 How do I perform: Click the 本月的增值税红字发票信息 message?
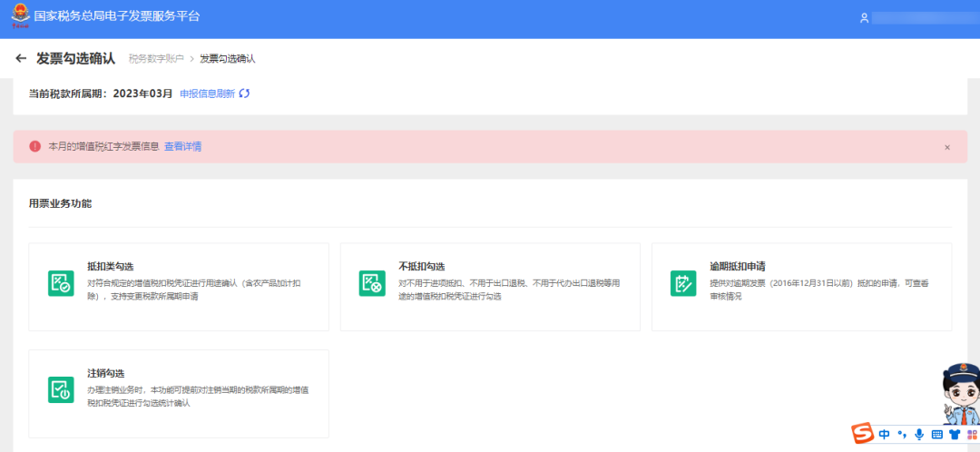[x=103, y=146]
